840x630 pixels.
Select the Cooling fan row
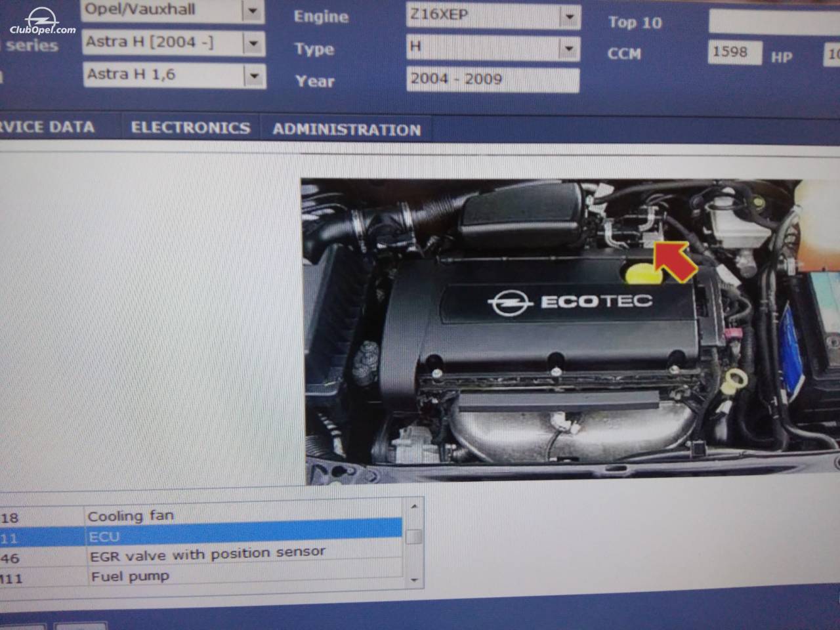tap(201, 516)
